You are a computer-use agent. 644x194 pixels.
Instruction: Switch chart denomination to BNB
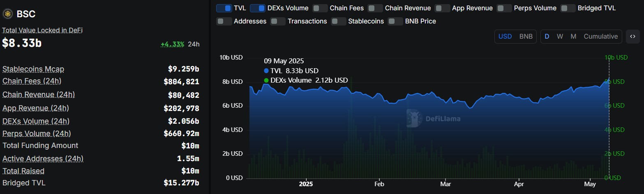tap(526, 36)
